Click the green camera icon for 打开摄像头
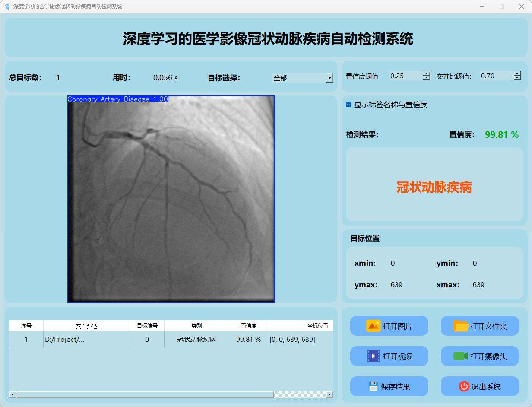532x407 pixels. (x=461, y=356)
